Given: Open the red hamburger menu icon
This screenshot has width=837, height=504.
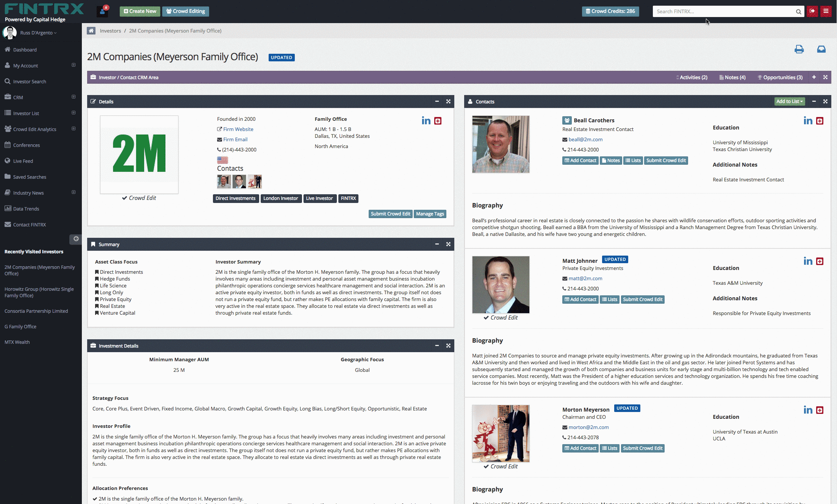Looking at the screenshot, I should click(x=826, y=11).
